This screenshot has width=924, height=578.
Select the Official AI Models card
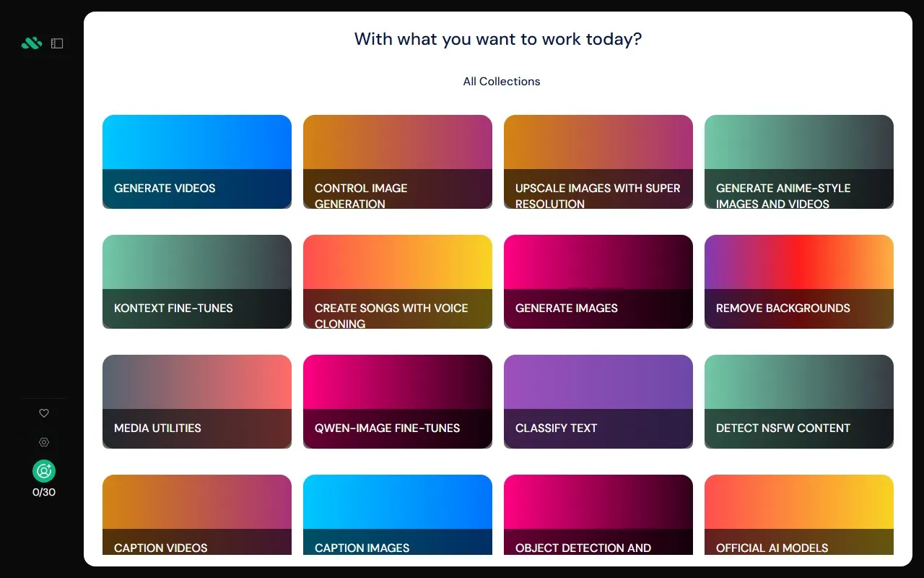[799, 515]
